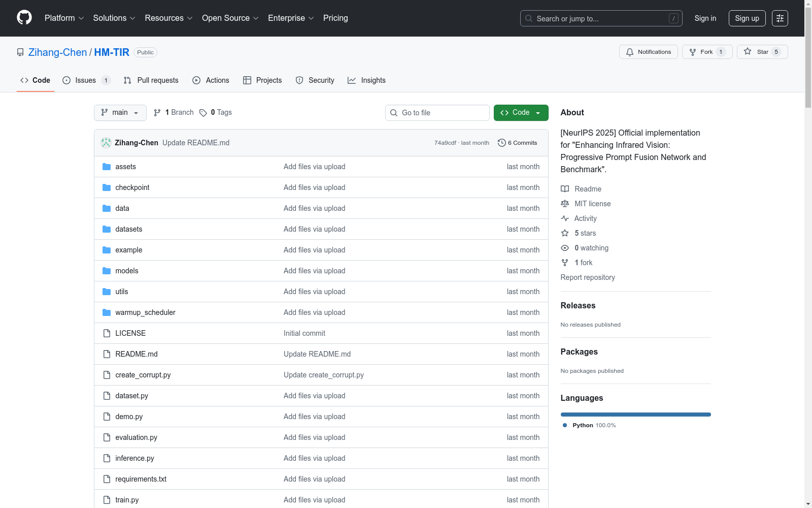Image resolution: width=812 pixels, height=508 pixels.
Task: Open the LICENSE file
Action: click(x=130, y=333)
